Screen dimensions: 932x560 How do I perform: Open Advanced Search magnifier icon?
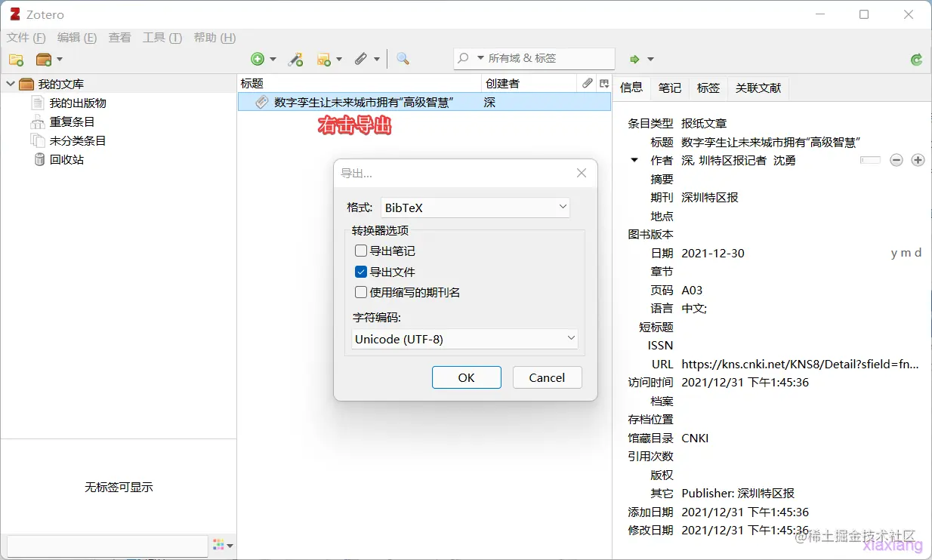tap(403, 59)
